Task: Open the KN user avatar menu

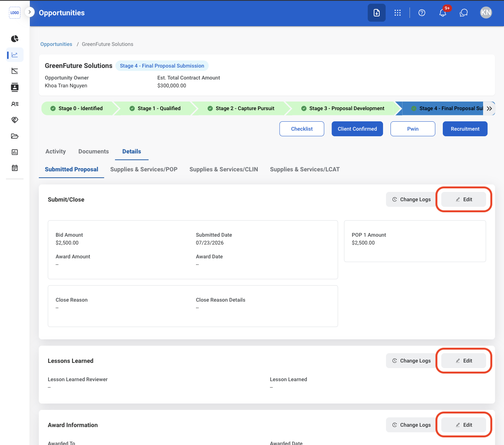Action: coord(486,13)
